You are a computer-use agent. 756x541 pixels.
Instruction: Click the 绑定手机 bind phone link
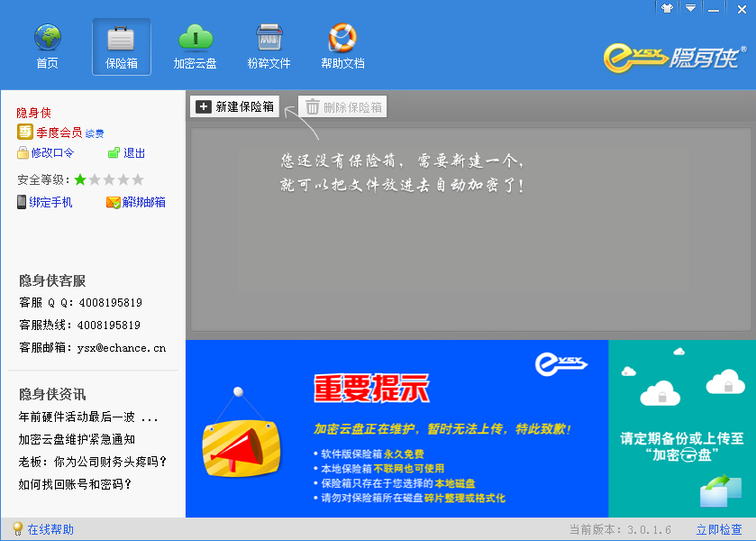tap(50, 202)
